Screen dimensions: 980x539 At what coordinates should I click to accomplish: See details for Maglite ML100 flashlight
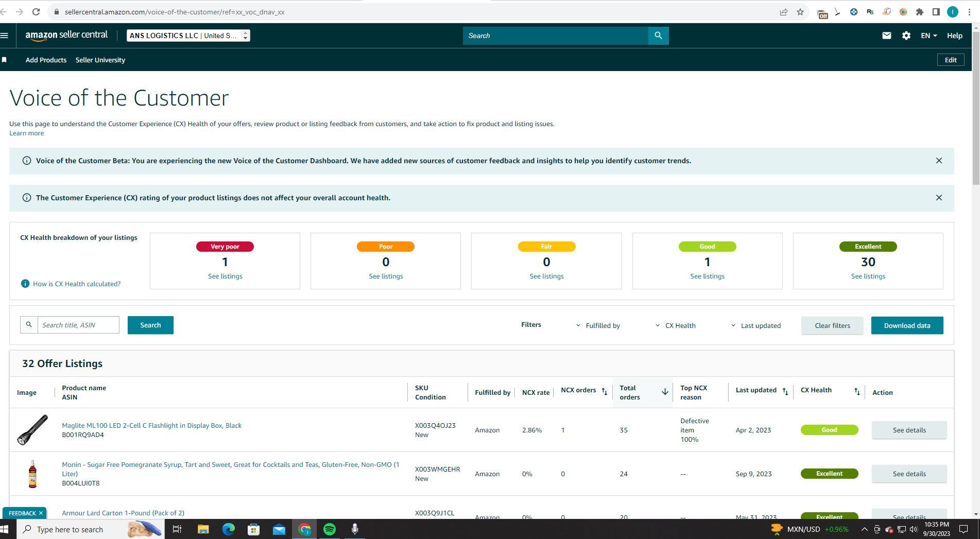pyautogui.click(x=909, y=430)
